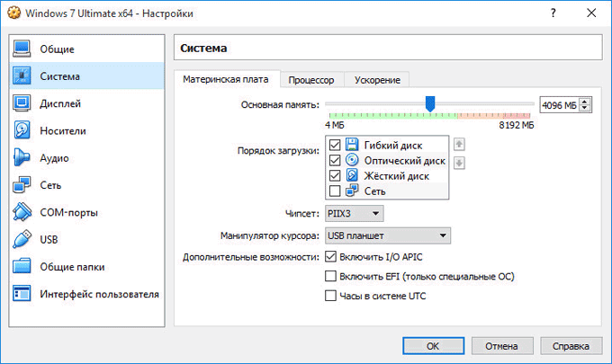Enable the Сеть boot order checkbox
The width and height of the screenshot is (612, 364).
click(335, 191)
